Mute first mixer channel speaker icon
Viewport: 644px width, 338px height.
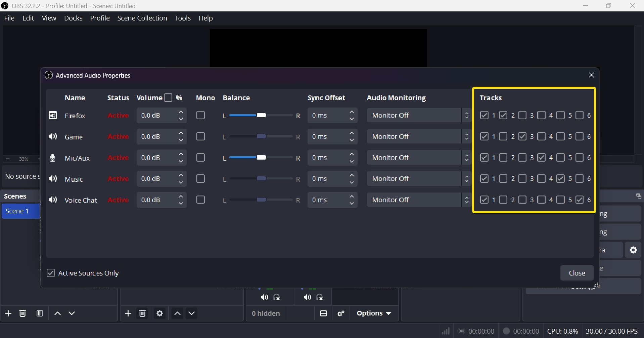[264, 298]
